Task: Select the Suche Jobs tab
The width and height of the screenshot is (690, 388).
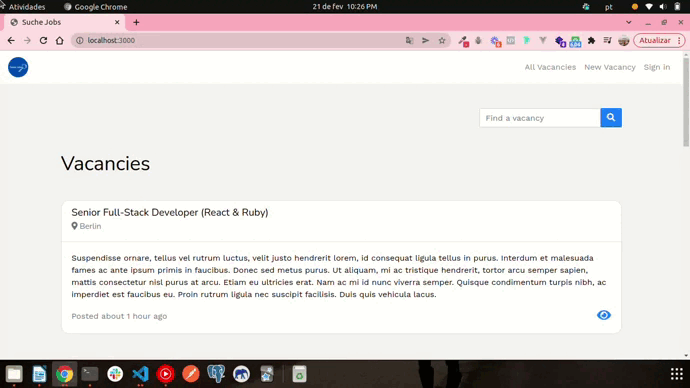Action: point(64,22)
